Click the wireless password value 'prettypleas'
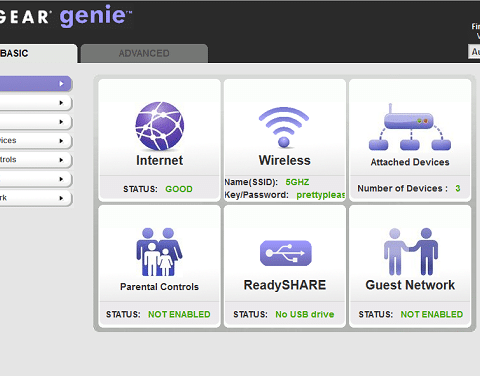This screenshot has width=480, height=376. click(x=321, y=195)
